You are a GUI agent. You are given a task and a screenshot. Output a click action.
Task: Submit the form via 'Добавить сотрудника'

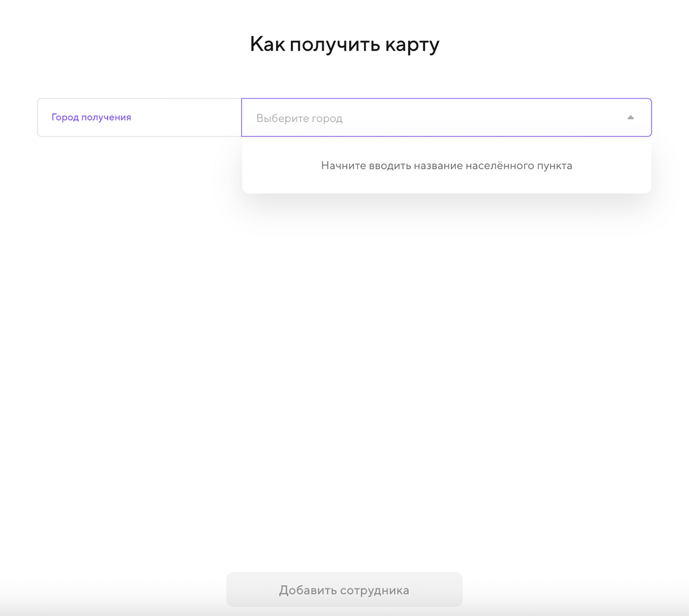[x=344, y=590]
